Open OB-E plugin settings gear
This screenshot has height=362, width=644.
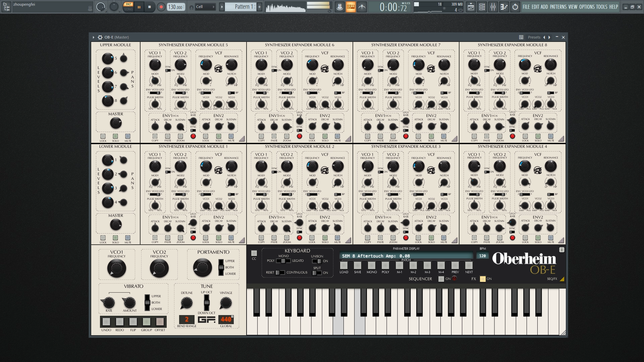[x=100, y=37]
